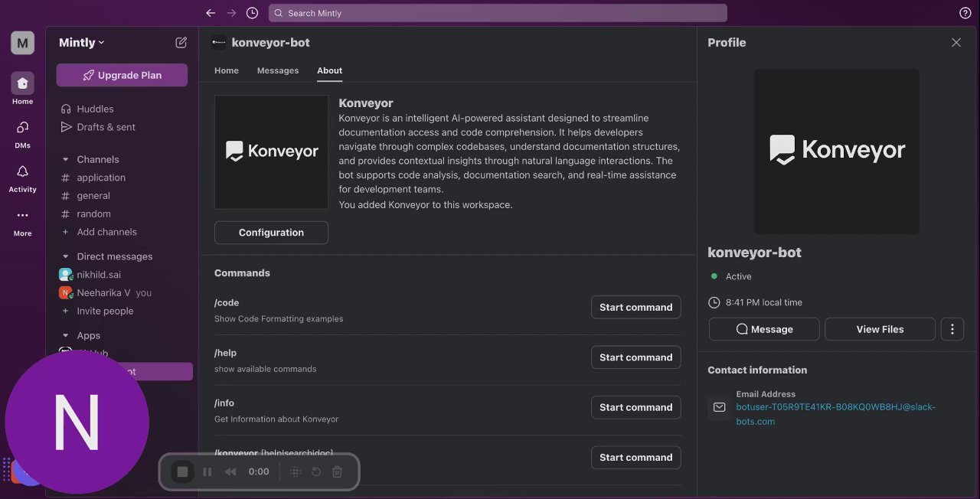The width and height of the screenshot is (980, 499).
Task: Collapse the Direct messages section
Action: (65, 256)
